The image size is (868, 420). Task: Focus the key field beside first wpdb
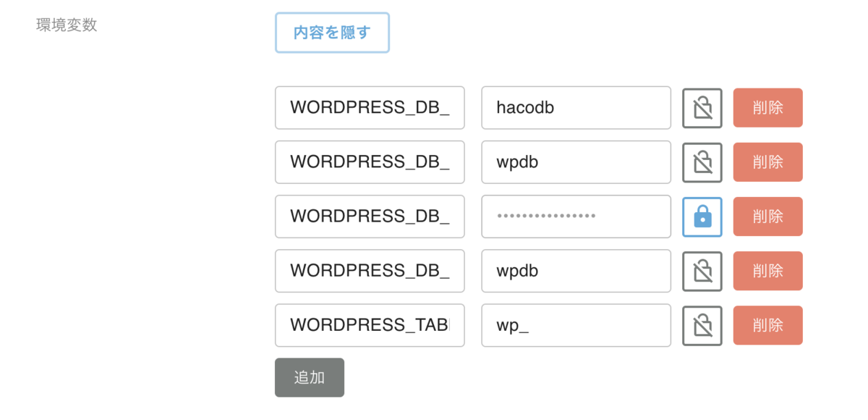(370, 162)
